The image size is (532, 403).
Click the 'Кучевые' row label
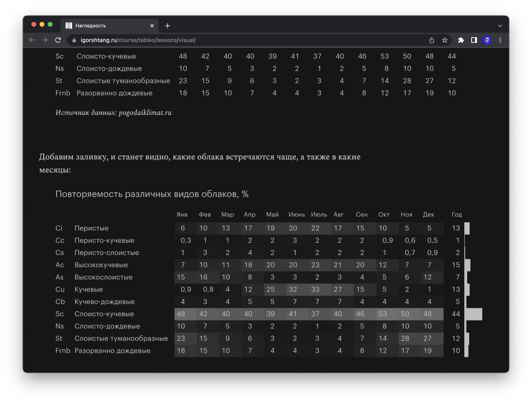[89, 289]
